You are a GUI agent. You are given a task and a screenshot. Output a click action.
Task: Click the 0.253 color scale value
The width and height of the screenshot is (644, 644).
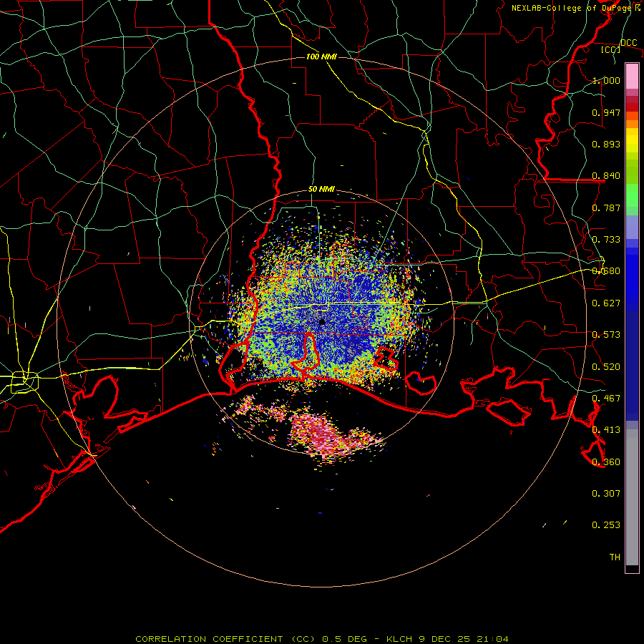click(x=606, y=525)
